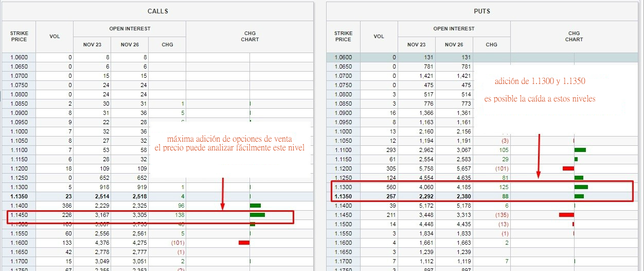Click red change bar for 1.1450 puts
Viewport: 644px width, 271px height.
click(566, 215)
